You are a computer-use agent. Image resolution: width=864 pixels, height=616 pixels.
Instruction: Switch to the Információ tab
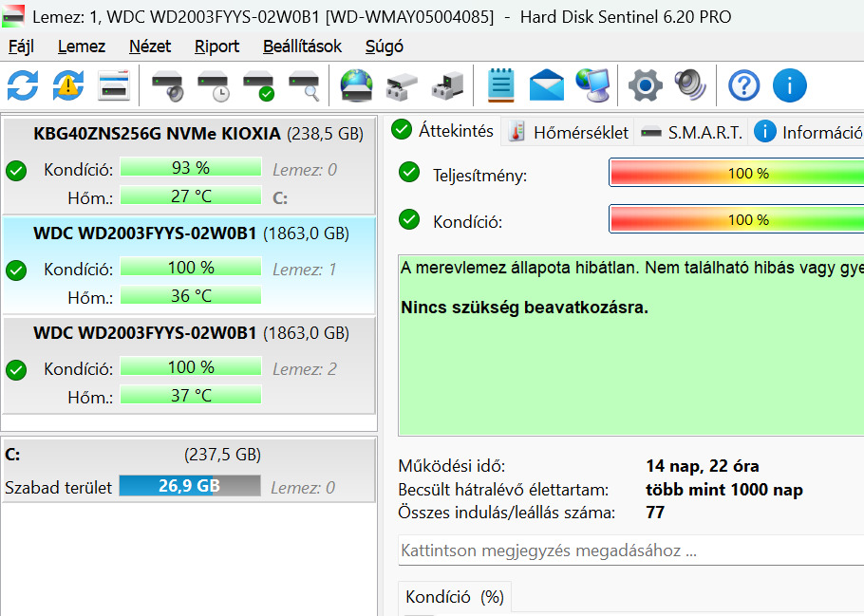(806, 132)
